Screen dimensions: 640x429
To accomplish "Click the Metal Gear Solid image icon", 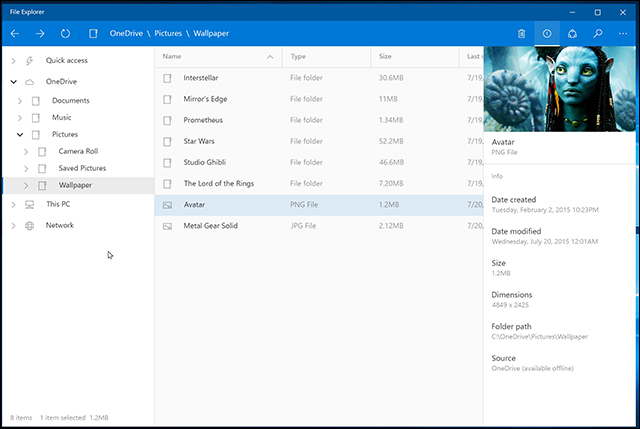I will pos(167,227).
